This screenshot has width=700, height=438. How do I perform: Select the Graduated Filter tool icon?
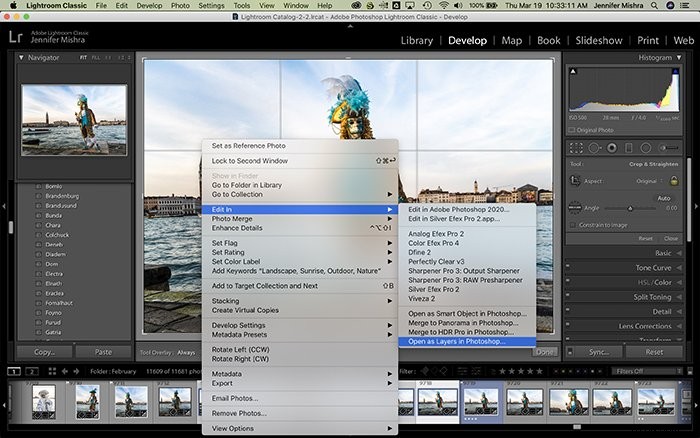coord(629,148)
